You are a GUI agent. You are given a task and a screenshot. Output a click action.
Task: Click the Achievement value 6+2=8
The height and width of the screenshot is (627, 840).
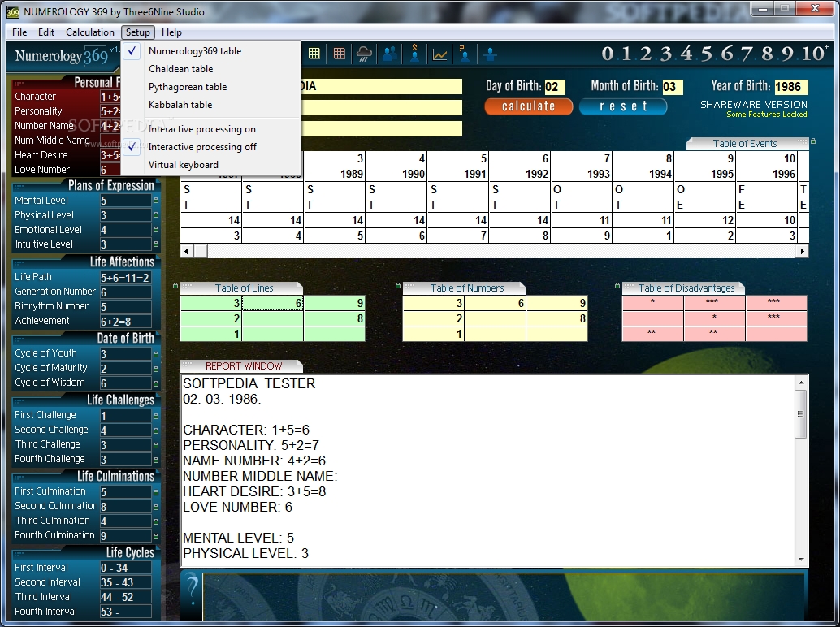[x=125, y=322]
